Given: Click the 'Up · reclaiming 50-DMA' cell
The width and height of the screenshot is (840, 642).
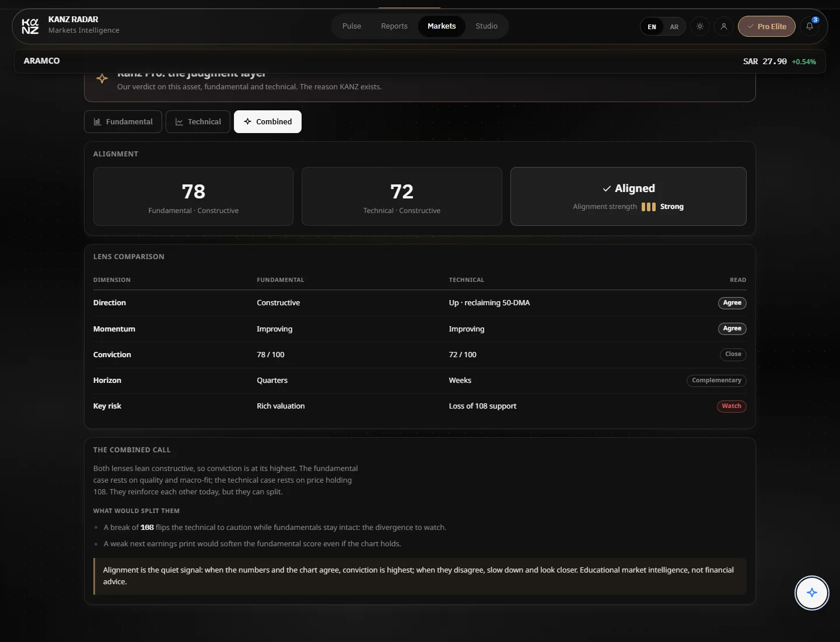Looking at the screenshot, I should coord(489,303).
